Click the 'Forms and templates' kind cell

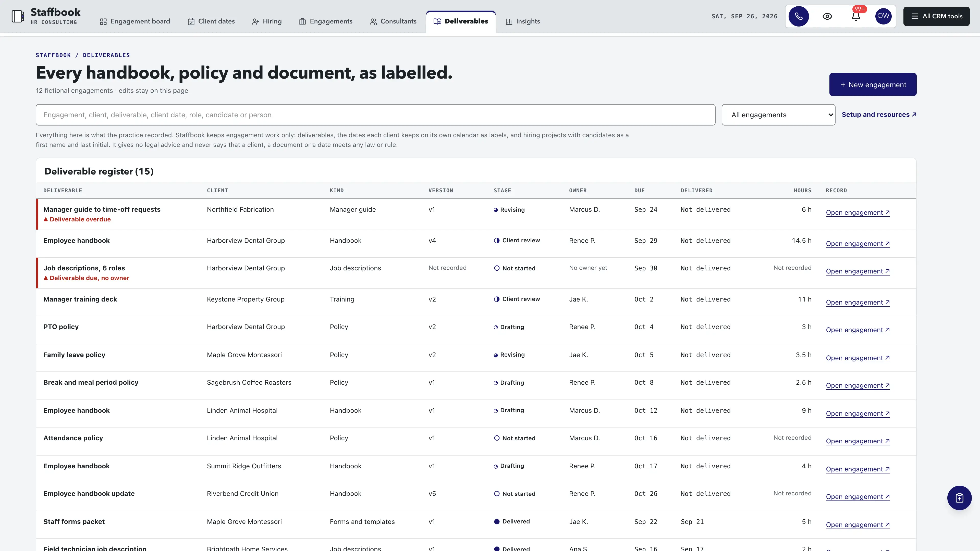coord(362,522)
